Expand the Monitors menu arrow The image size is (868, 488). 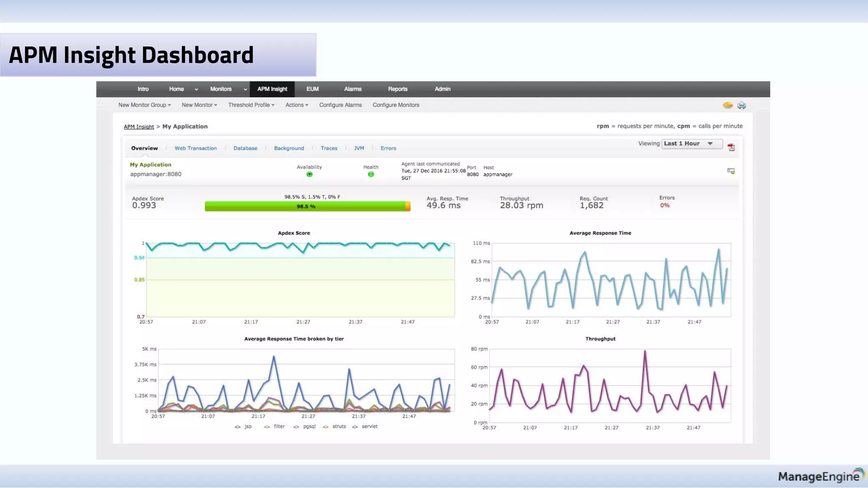click(245, 89)
